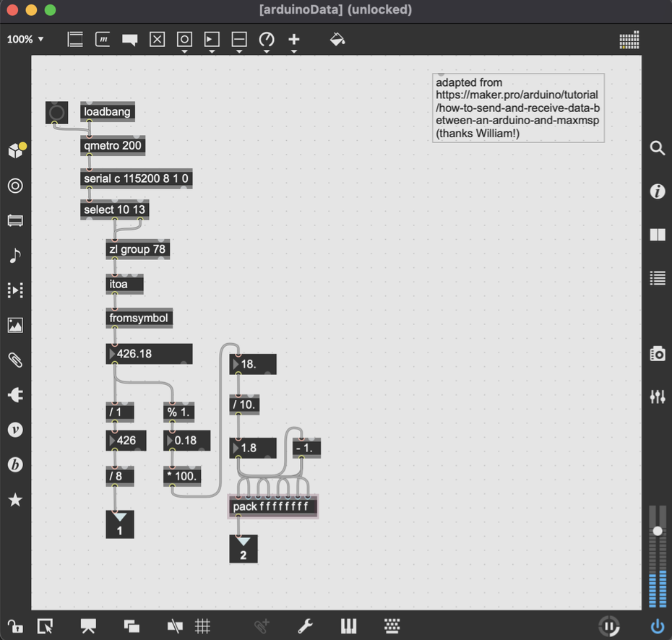The height and width of the screenshot is (640, 672).
Task: Open the target-circle icon in left sidebar
Action: tap(15, 186)
